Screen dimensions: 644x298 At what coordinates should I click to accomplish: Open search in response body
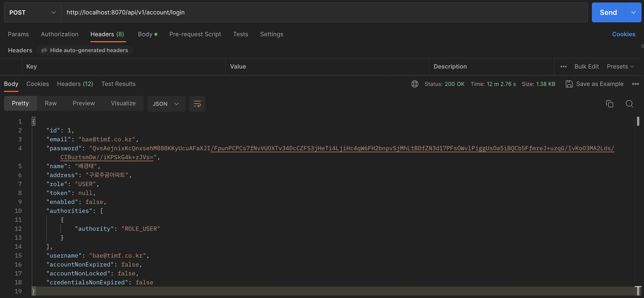coord(629,104)
